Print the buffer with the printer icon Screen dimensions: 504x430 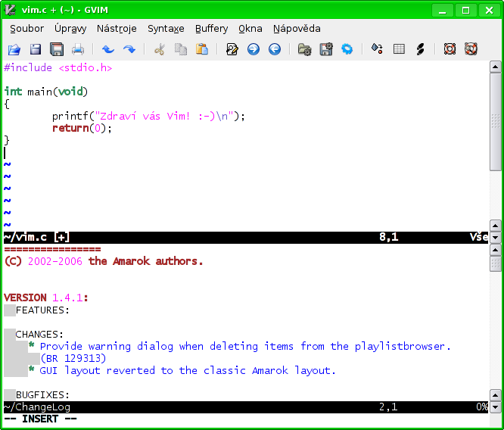[78, 49]
